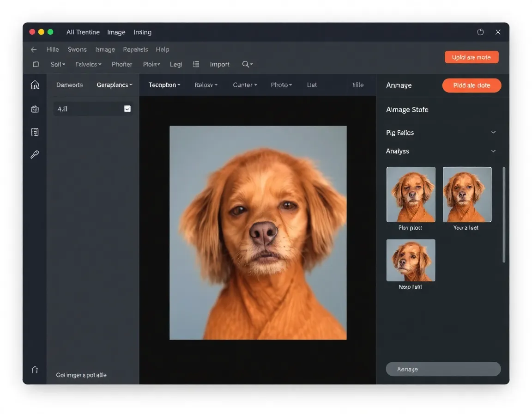Image resolution: width=532 pixels, height=414 pixels.
Task: Click the right panel vertical scrollbar
Action: [x=504, y=215]
